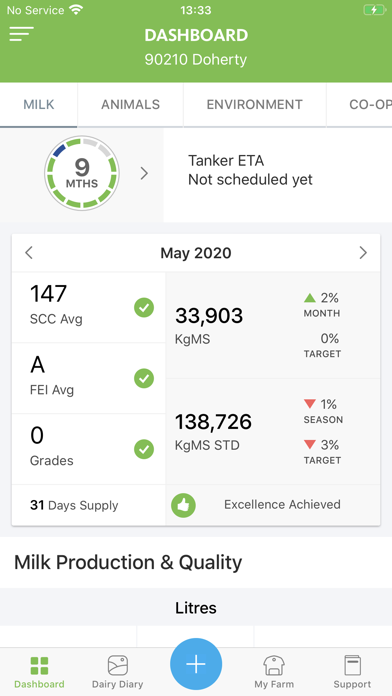
Task: Expand the 9 MTHS season chevron
Action: coord(144,174)
